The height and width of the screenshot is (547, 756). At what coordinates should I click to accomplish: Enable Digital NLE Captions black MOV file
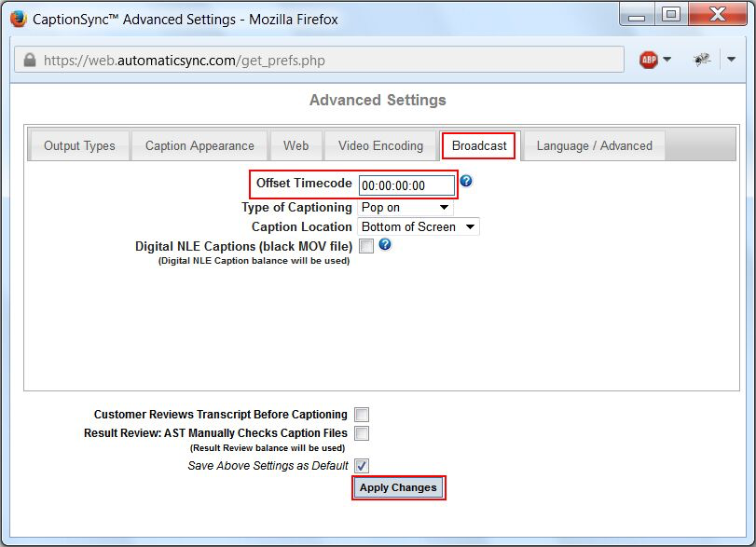364,246
